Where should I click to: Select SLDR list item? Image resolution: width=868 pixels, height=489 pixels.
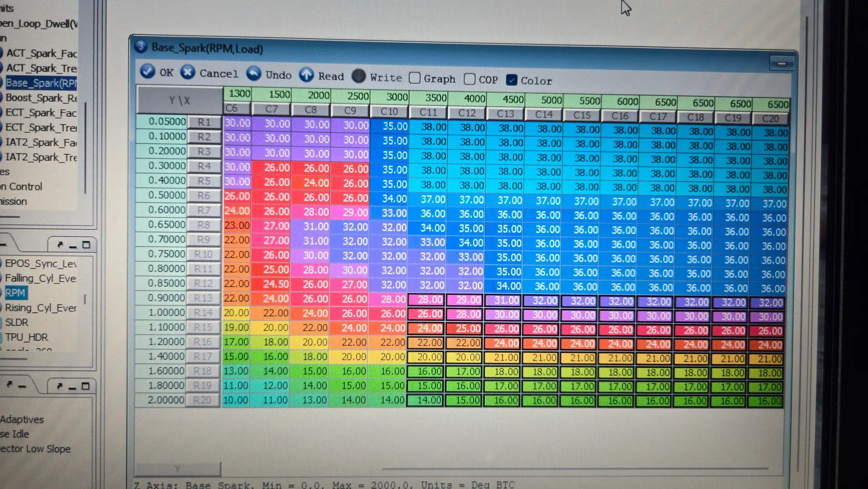tap(17, 322)
